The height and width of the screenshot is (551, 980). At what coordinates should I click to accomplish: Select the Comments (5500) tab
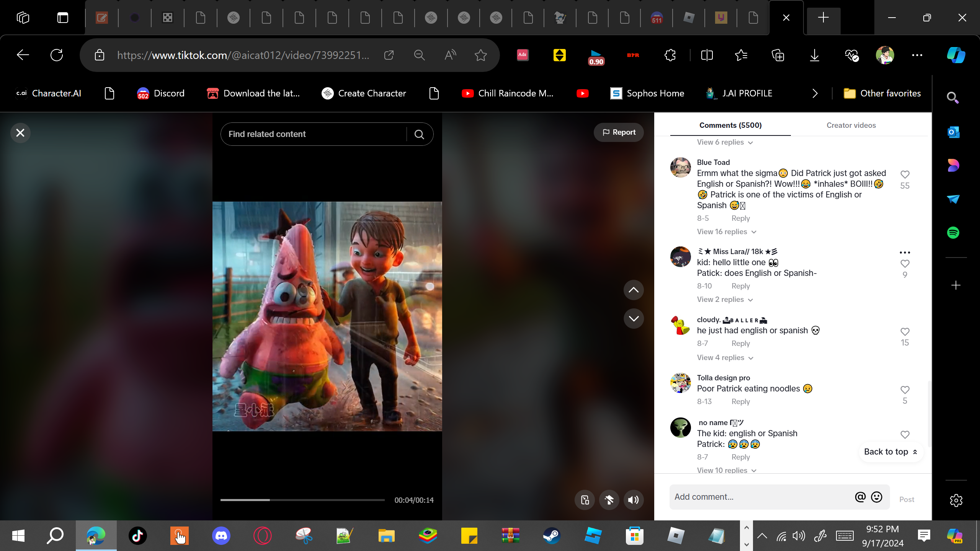coord(730,125)
